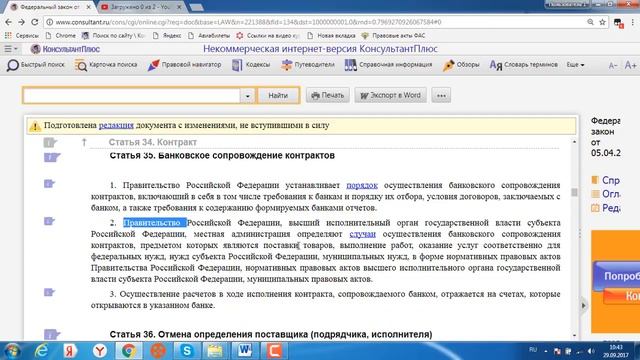
Task: Open Правовые акты ФАС bookmark
Action: coord(393,36)
